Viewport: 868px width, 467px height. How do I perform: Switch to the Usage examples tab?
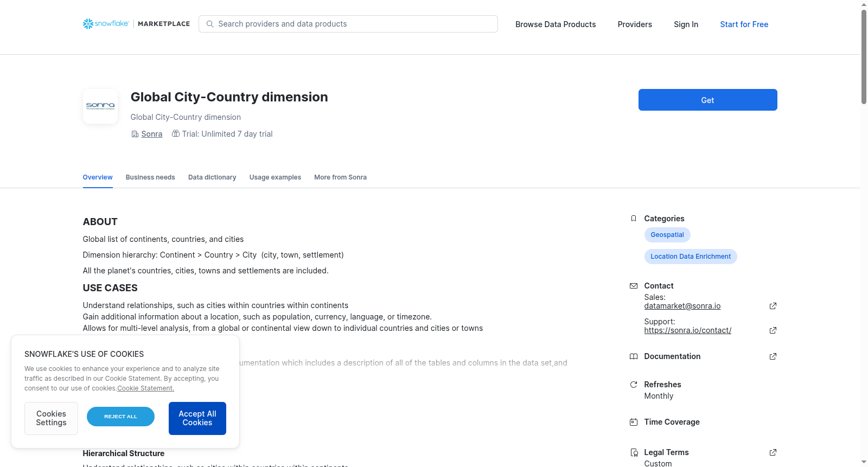pos(275,177)
